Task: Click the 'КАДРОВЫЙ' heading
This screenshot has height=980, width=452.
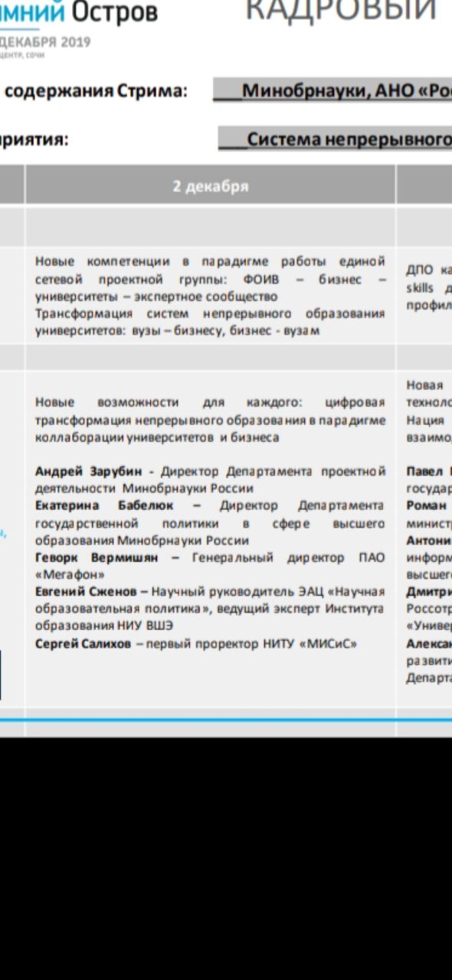Action: 340,9
